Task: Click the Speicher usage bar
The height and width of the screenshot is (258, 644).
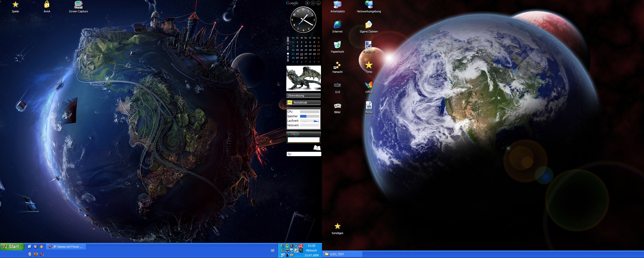Action: pos(309,116)
